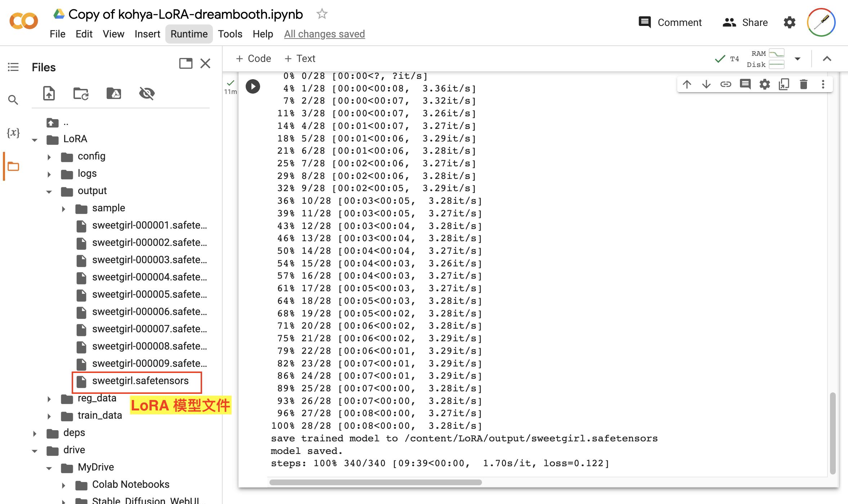Copy link to cell icon
This screenshot has height=504, width=848.
pos(726,84)
